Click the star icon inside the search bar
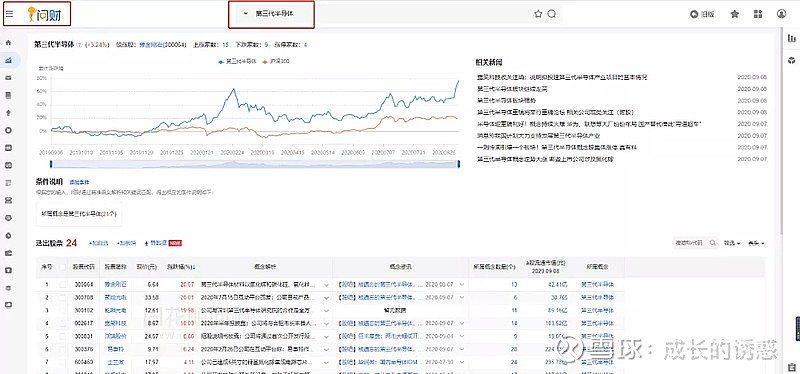 tap(538, 14)
